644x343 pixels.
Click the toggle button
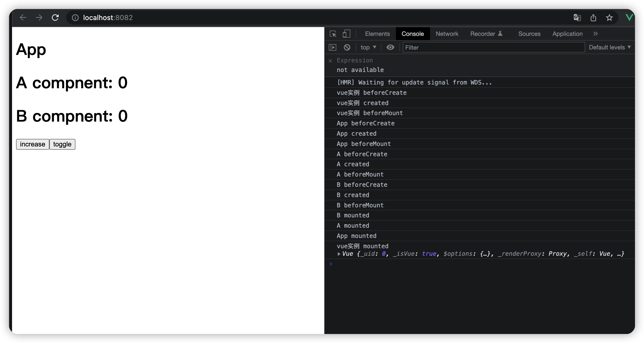(62, 144)
